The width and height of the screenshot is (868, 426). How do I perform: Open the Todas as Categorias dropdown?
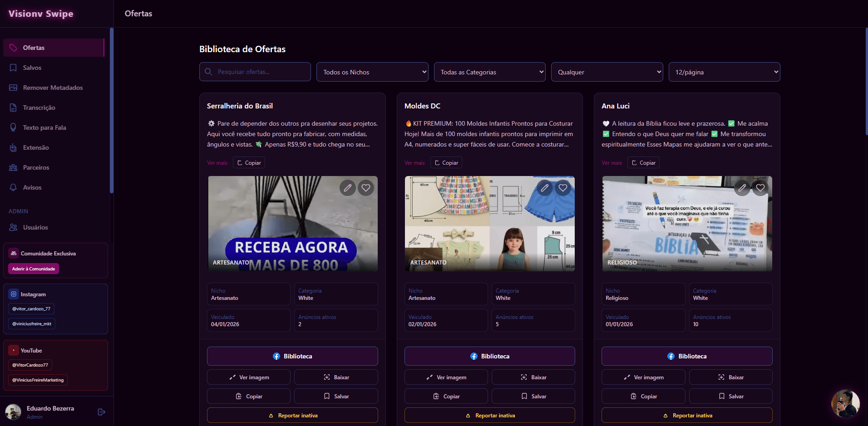tap(489, 72)
